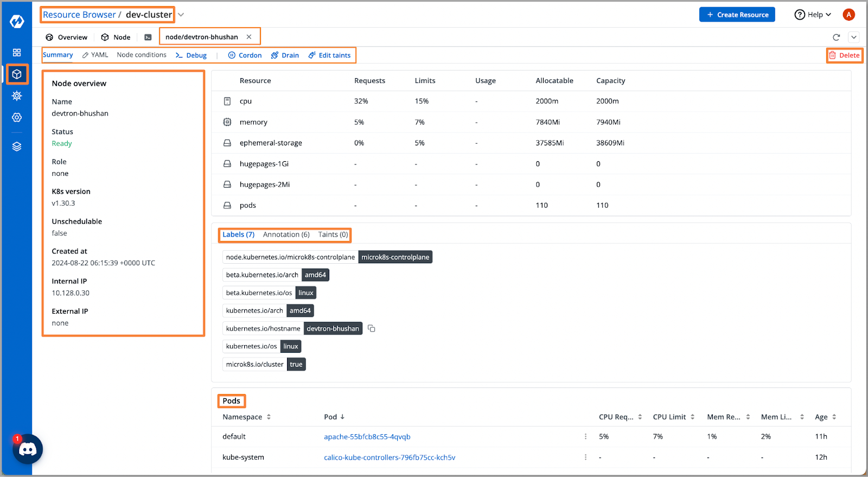The image size is (868, 477).
Task: Sort by Pod column arrow
Action: coord(342,417)
